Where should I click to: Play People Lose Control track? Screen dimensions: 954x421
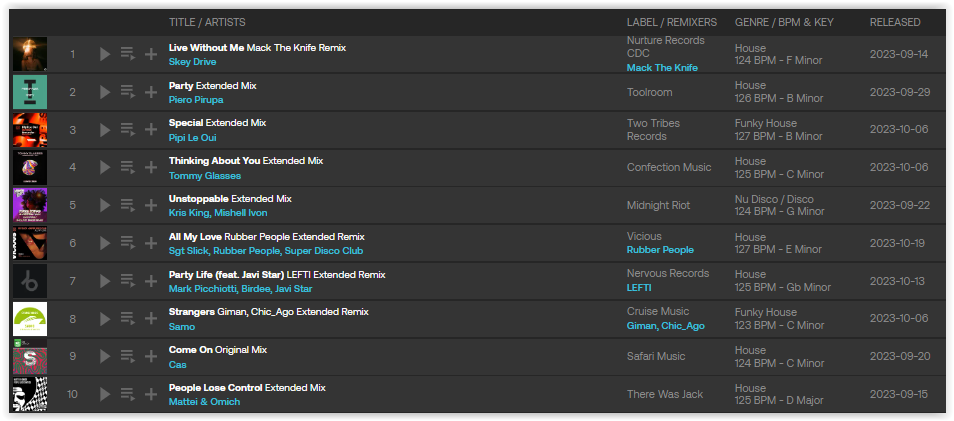coord(105,394)
